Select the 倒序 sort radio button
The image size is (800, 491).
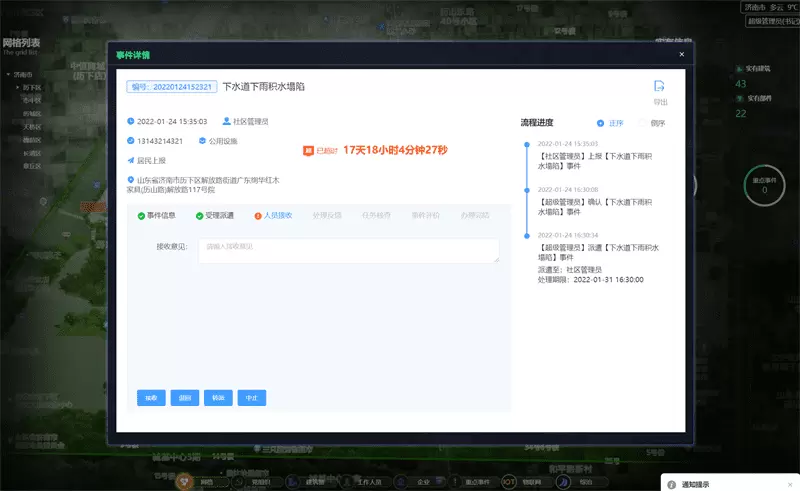point(642,123)
